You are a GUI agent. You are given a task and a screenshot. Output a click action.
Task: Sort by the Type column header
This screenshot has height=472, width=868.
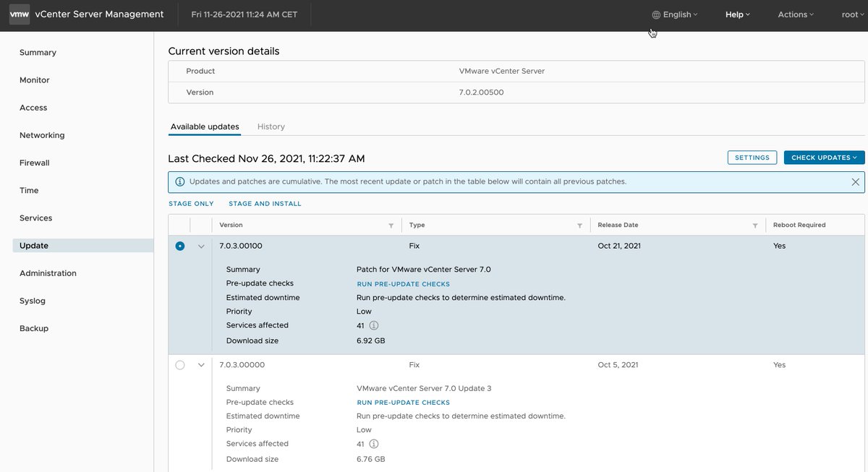tap(417, 225)
